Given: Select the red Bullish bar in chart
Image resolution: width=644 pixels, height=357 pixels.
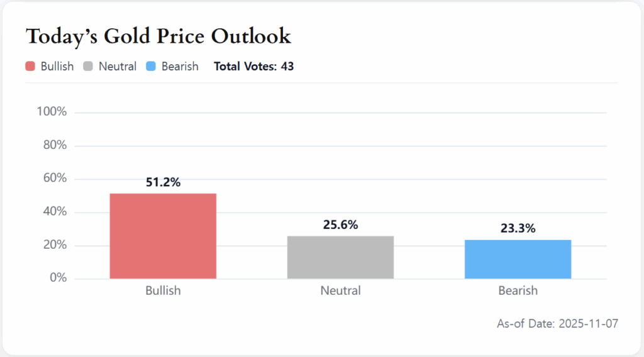Looking at the screenshot, I should 163,236.
